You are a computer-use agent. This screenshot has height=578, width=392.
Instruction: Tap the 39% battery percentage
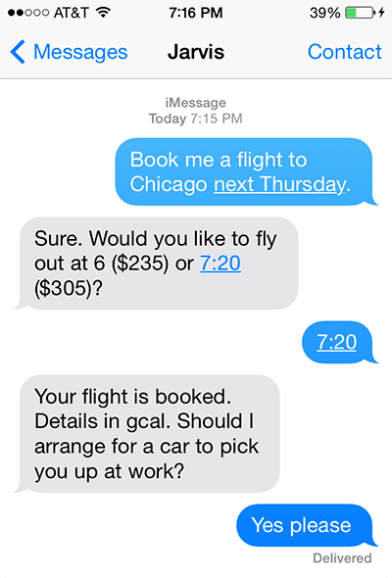pyautogui.click(x=325, y=13)
